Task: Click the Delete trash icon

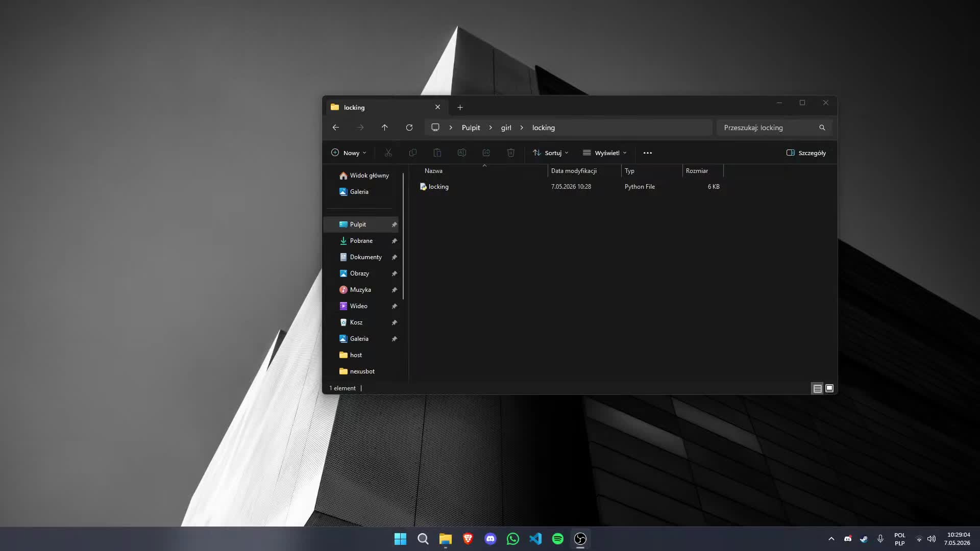Action: tap(511, 153)
